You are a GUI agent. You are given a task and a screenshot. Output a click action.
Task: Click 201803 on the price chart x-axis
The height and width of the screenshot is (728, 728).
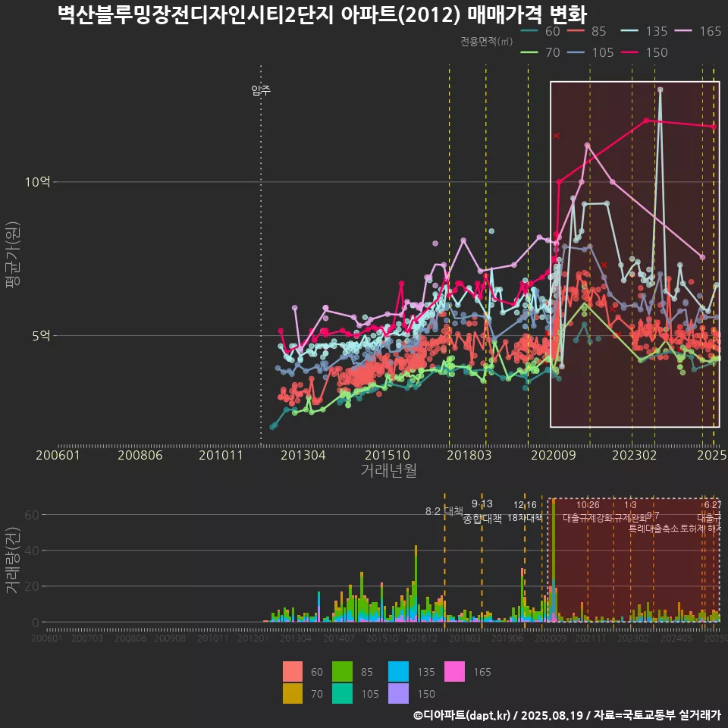[x=469, y=454]
